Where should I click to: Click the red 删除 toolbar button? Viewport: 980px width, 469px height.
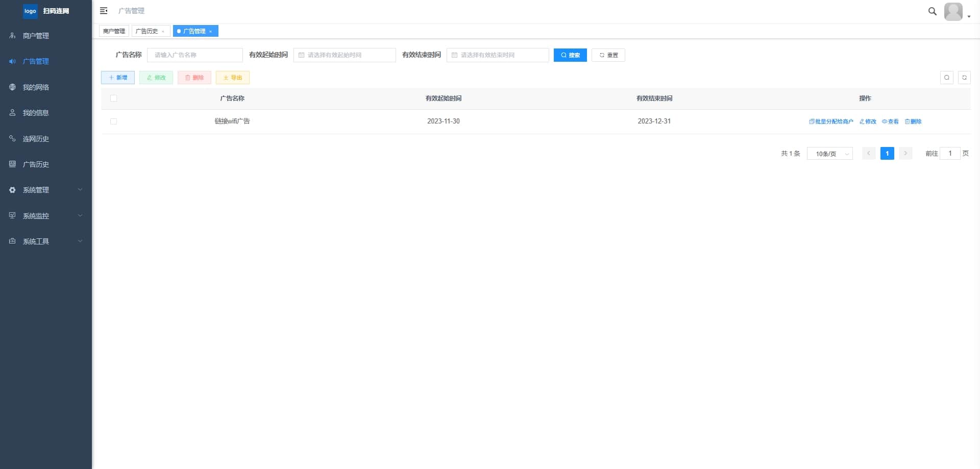(194, 78)
